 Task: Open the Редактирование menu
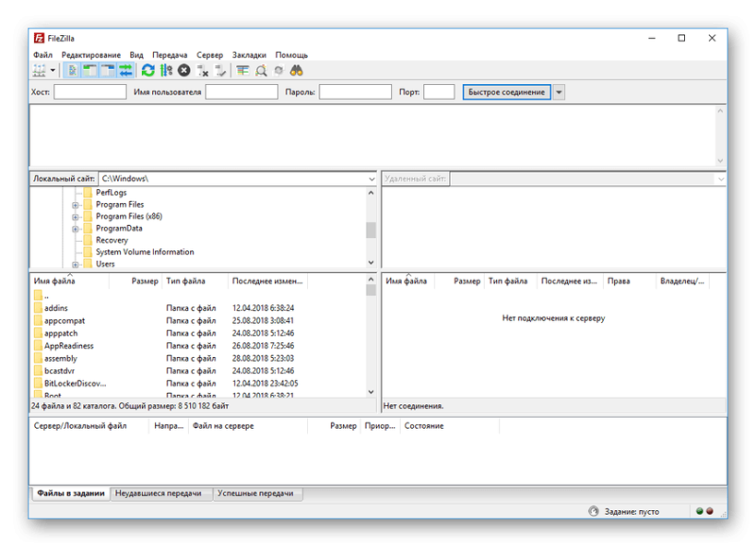91,55
